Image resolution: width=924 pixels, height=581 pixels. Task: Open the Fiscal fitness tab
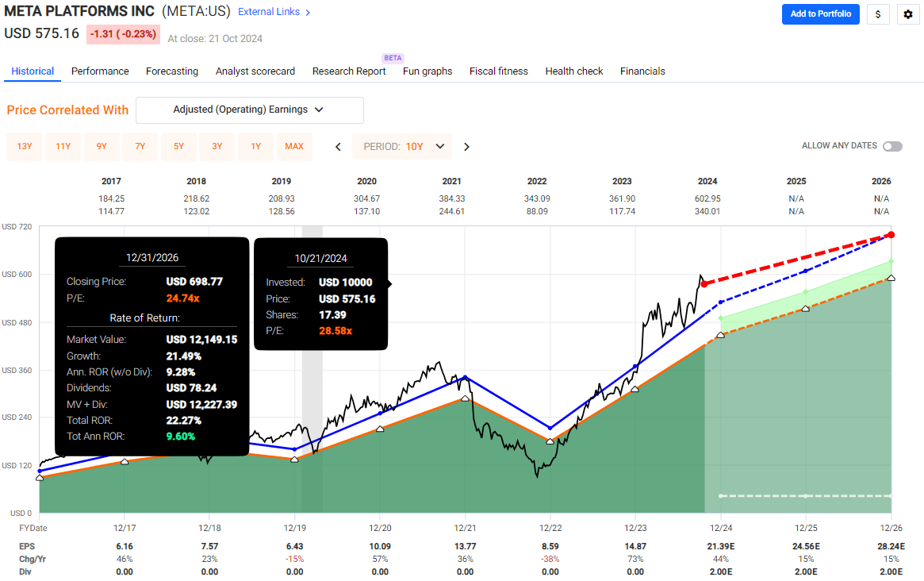coord(498,71)
